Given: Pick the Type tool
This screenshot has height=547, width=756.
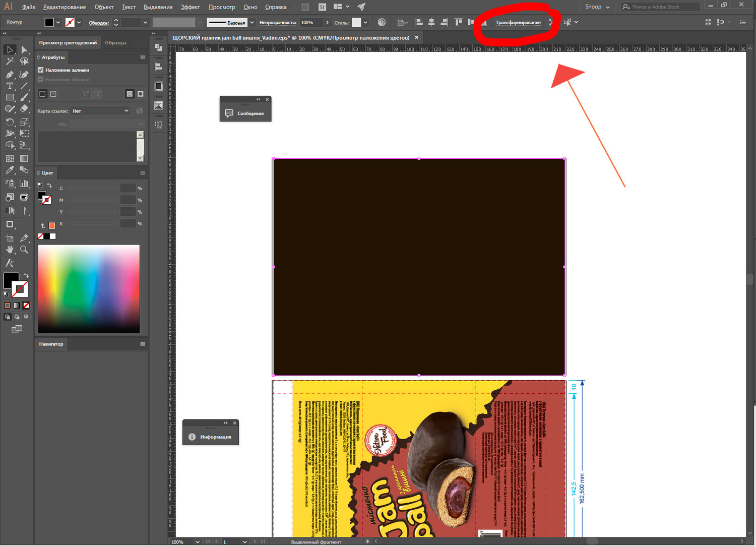Looking at the screenshot, I should click(10, 86).
